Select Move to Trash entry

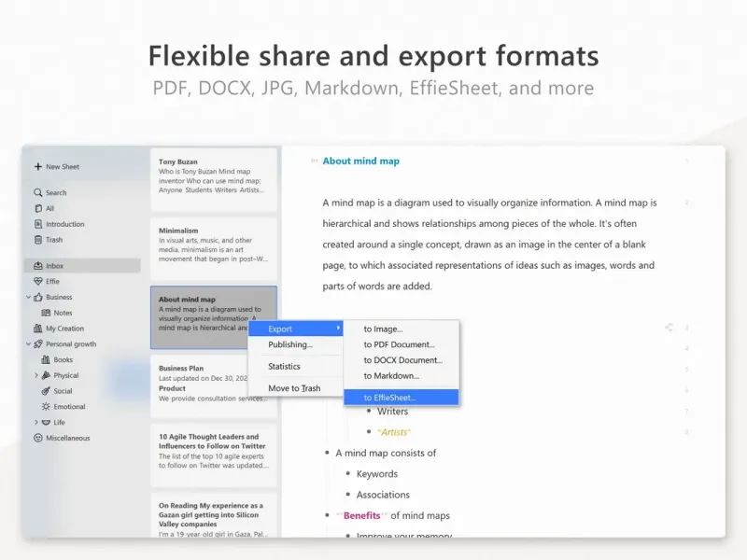point(295,388)
